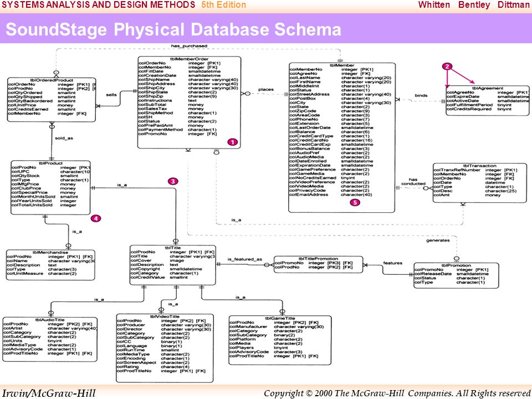This screenshot has width=532, height=399.
Task: Click the colDirector column in tblVideoTitle
Action: pos(164,329)
